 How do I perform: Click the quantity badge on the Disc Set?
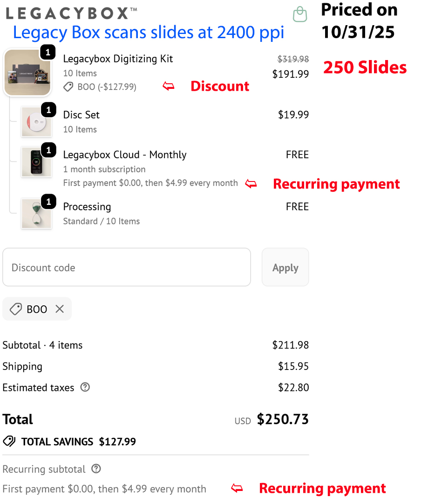click(x=48, y=110)
